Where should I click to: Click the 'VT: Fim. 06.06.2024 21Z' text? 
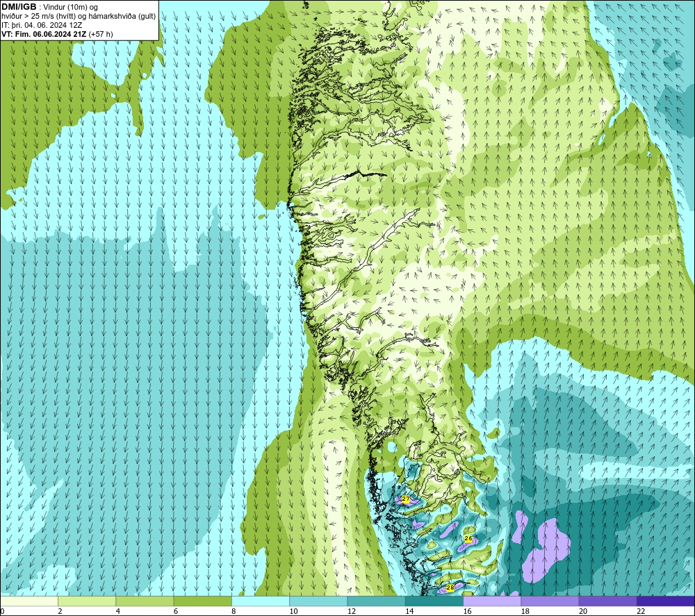tap(44, 34)
